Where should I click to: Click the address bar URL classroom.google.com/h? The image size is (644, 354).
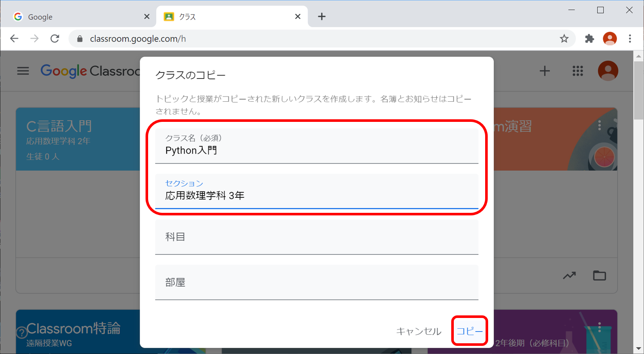tap(138, 39)
